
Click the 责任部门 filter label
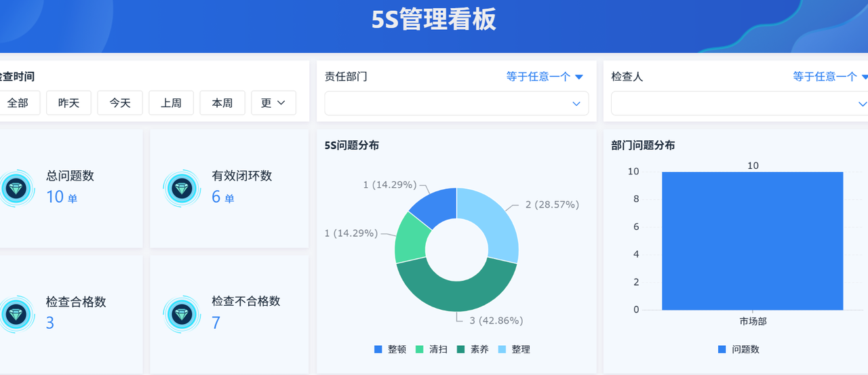point(346,77)
